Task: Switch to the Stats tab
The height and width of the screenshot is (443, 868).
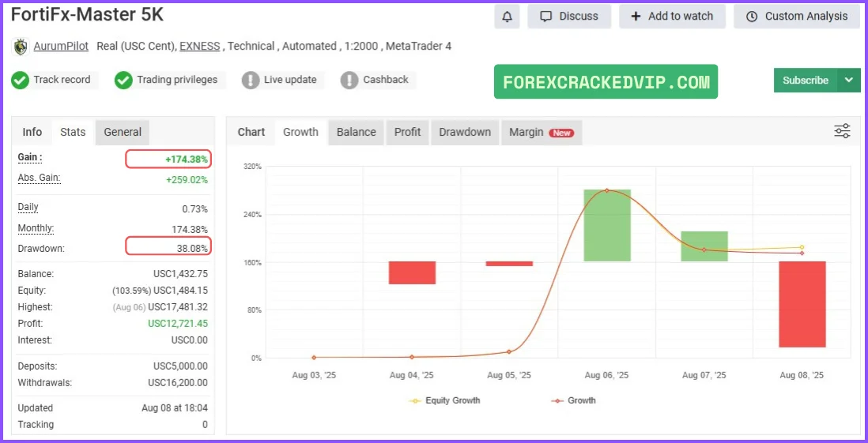Action: 73,132
